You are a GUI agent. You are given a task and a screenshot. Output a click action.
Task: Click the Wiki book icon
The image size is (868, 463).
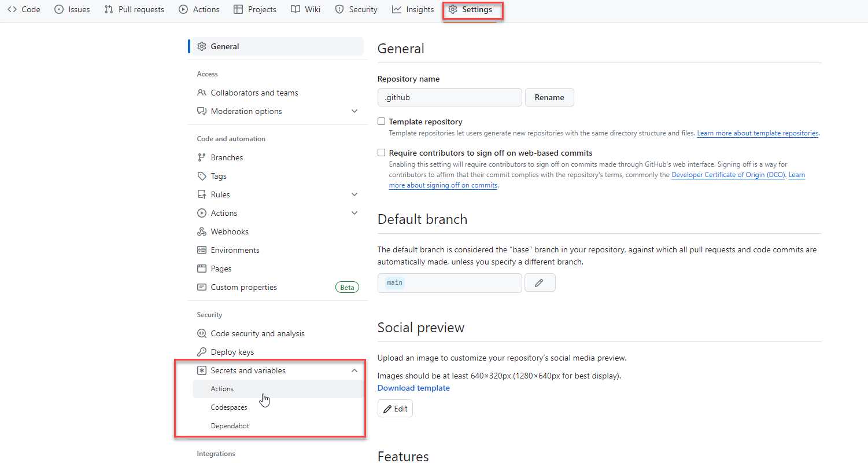tap(296, 9)
